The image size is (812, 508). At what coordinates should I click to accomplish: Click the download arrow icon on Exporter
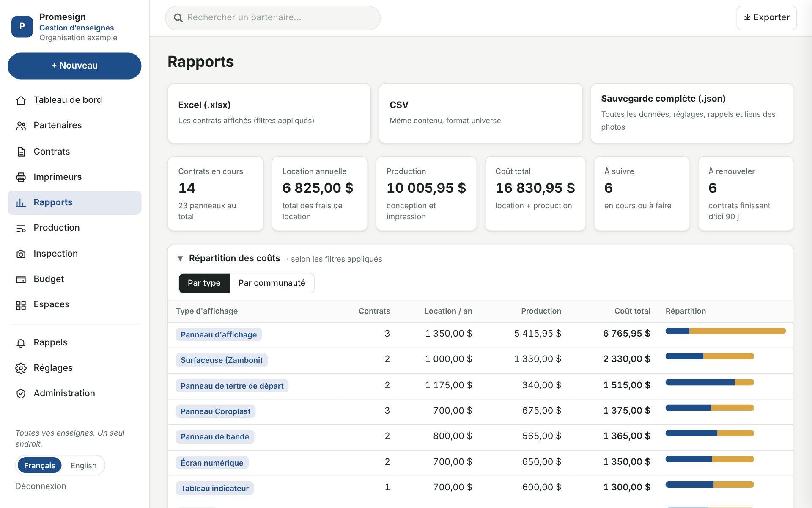(x=747, y=17)
